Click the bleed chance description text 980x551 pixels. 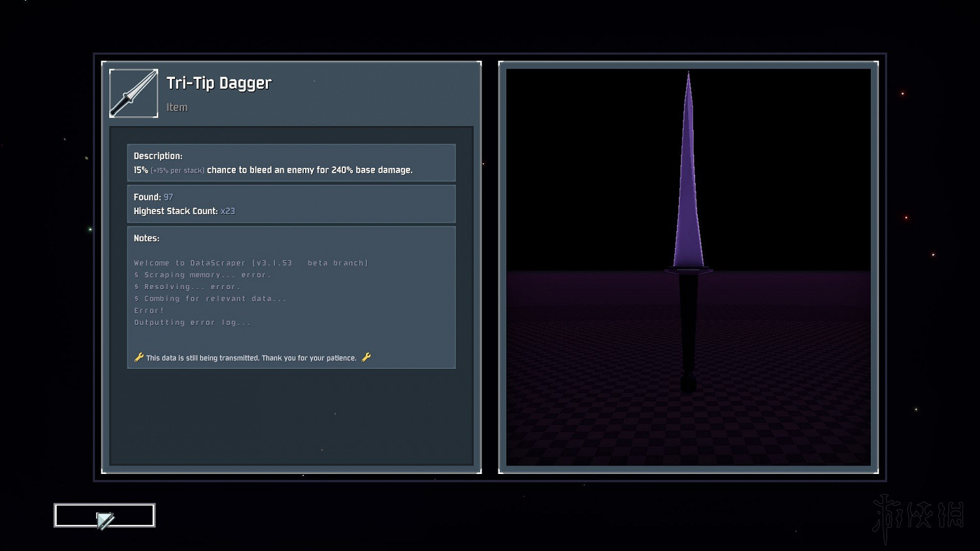click(x=310, y=170)
